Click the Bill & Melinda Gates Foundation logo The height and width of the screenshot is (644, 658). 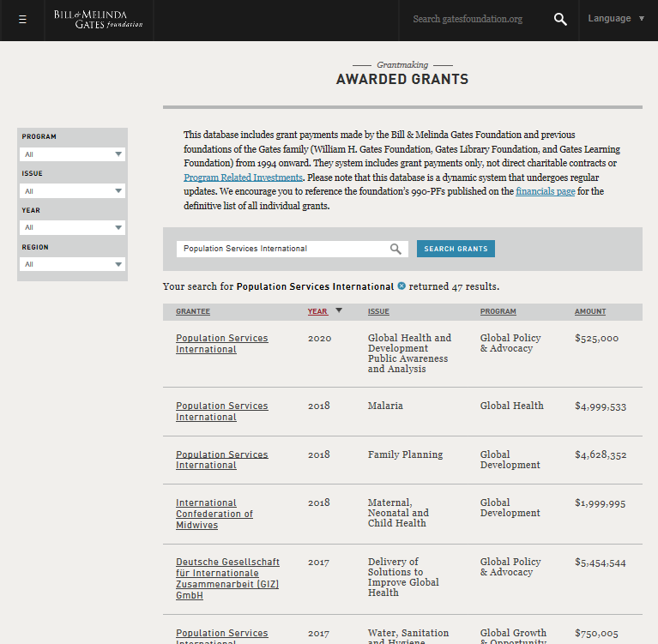[x=98, y=20]
